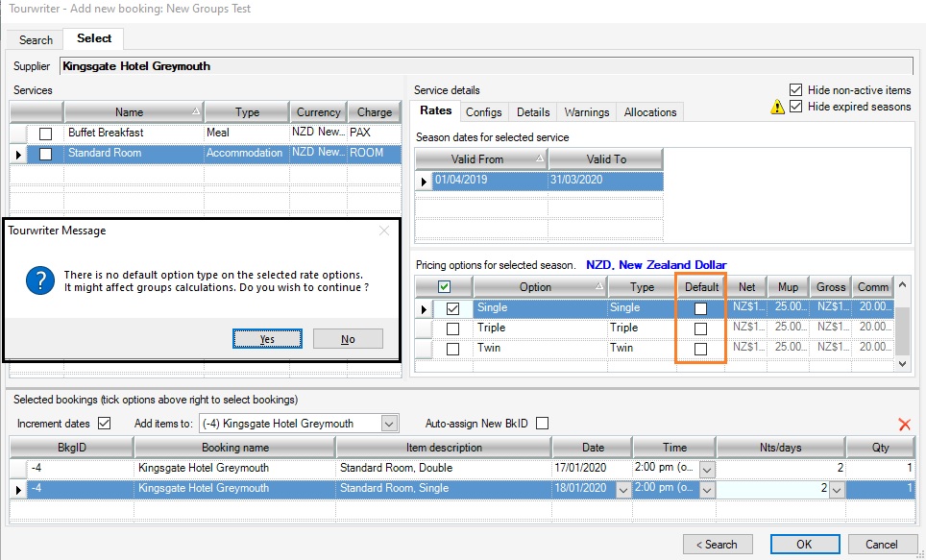
Task: Tick the Default checkbox for Single option
Action: [700, 308]
